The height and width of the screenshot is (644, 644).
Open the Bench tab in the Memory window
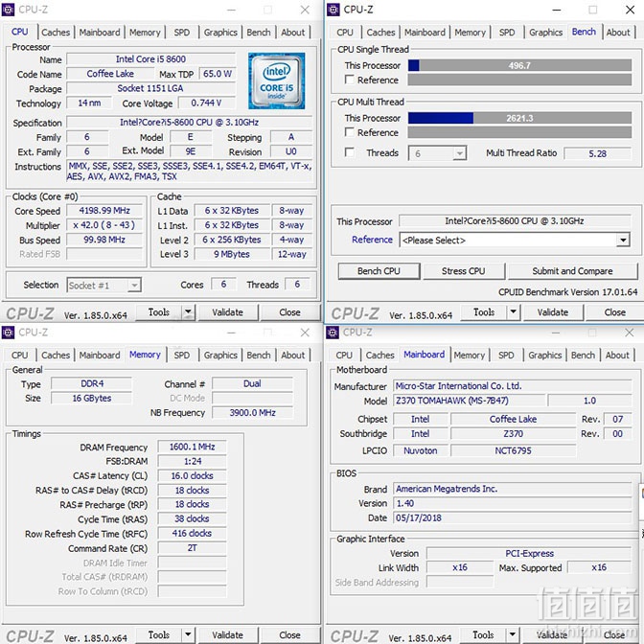(x=259, y=355)
